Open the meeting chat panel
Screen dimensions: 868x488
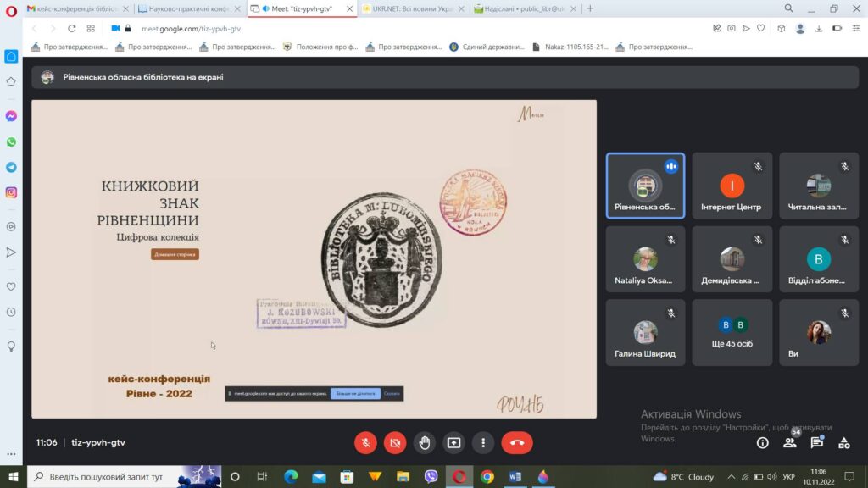(817, 442)
